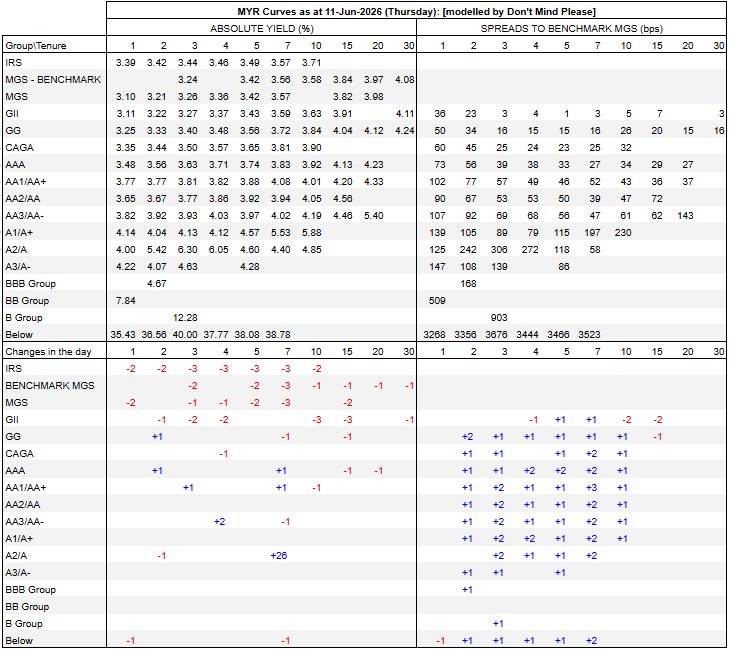Select the 115 A1/A+ 5-year spread
The height and width of the screenshot is (650, 731).
(561, 233)
